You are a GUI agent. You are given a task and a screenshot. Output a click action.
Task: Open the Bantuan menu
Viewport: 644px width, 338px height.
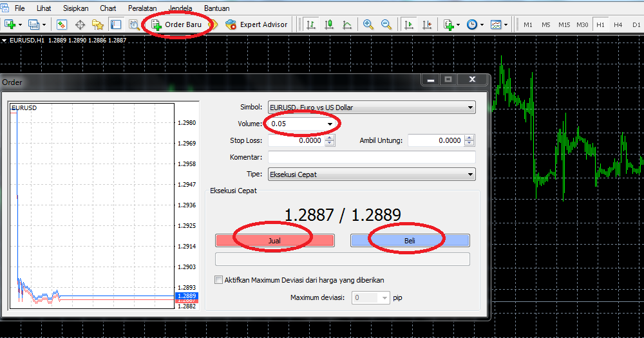click(217, 8)
